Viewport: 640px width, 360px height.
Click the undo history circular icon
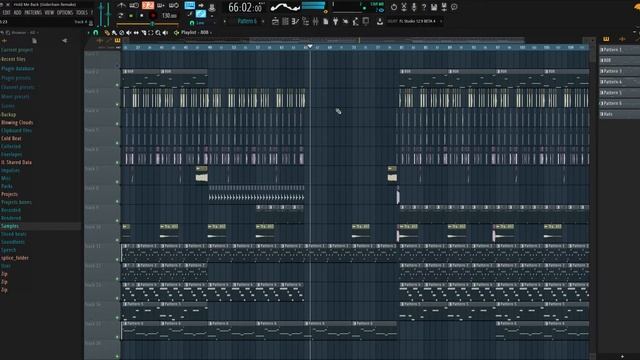[394, 7]
